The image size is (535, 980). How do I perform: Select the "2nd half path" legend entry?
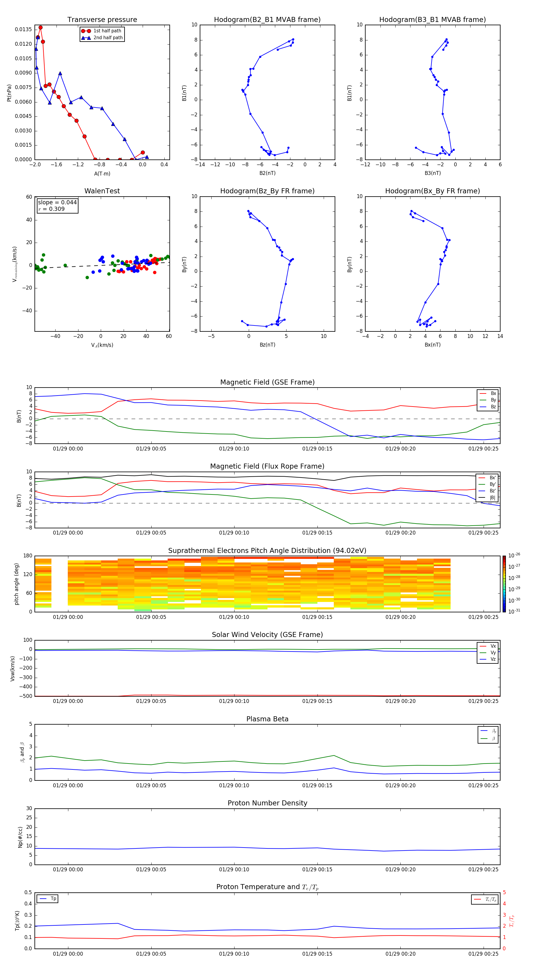[x=102, y=38]
